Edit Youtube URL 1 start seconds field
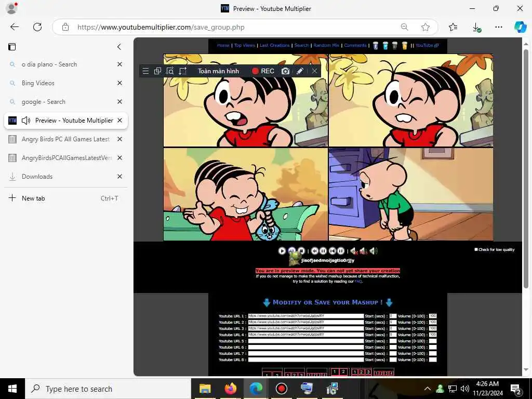Image resolution: width=532 pixels, height=399 pixels. (x=393, y=316)
